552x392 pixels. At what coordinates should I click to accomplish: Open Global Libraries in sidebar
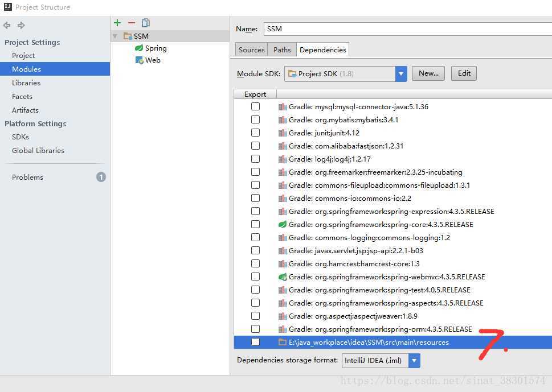[38, 151]
